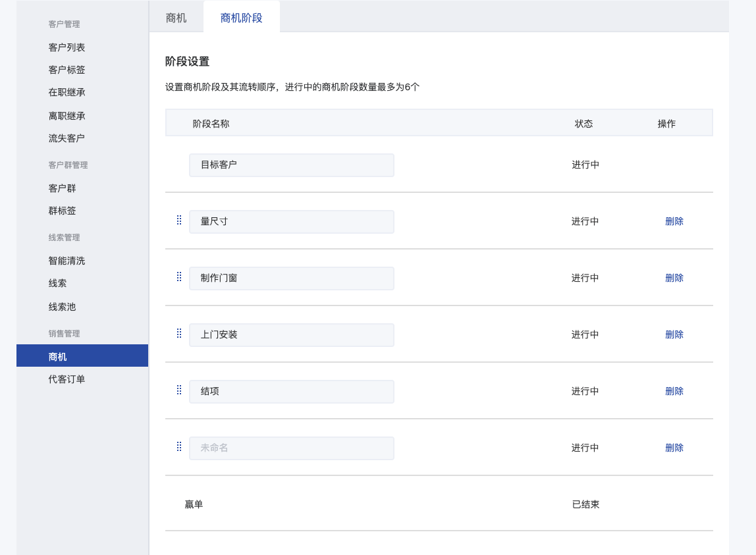The width and height of the screenshot is (756, 555).
Task: Delete the 结项 stage
Action: pyautogui.click(x=674, y=391)
